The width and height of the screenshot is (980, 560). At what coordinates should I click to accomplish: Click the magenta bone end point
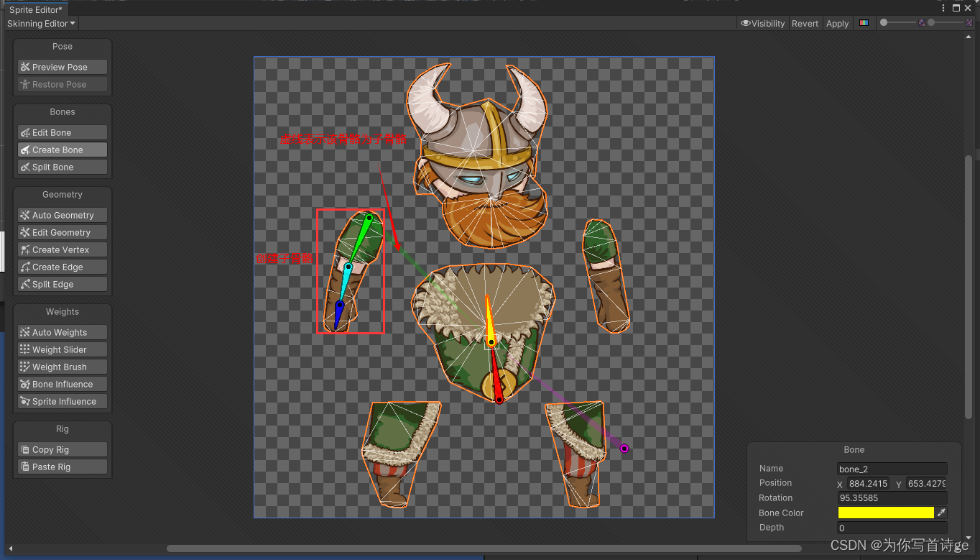point(624,449)
